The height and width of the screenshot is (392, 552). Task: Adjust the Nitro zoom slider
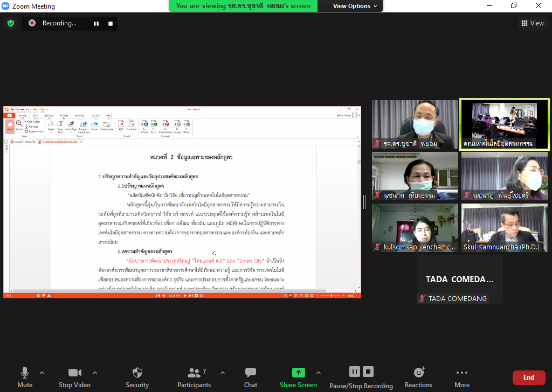[332, 296]
